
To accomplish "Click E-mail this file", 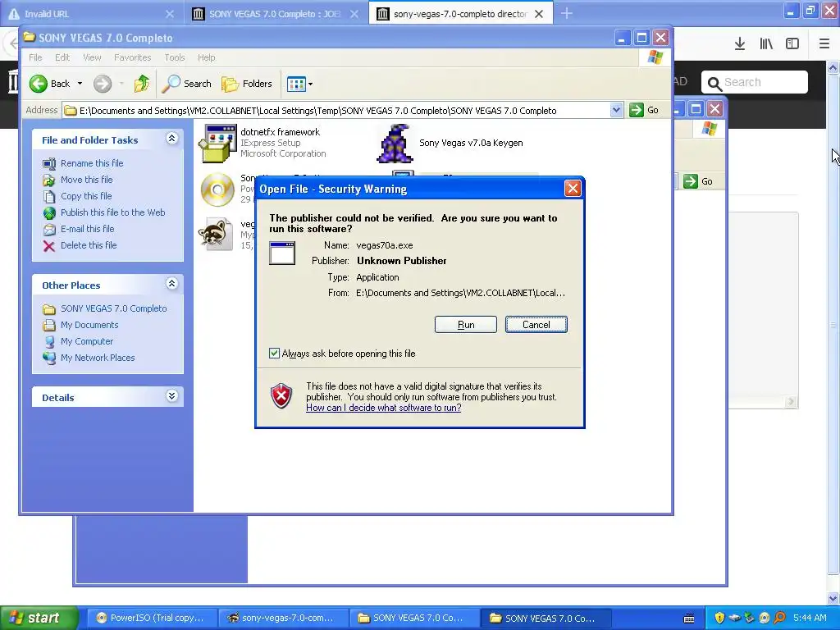I will (87, 229).
